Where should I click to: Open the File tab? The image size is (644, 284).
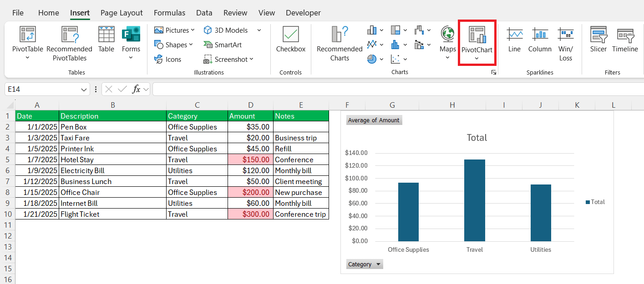point(18,13)
